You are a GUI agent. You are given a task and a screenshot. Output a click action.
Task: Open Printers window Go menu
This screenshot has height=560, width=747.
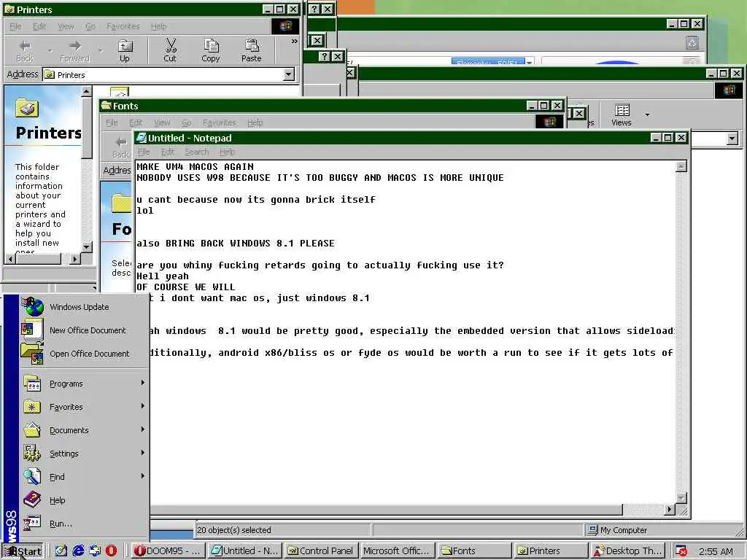pos(90,26)
